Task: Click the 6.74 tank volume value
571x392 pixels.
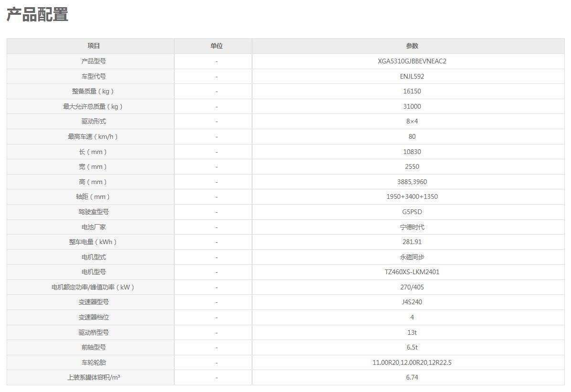Action: pos(412,377)
